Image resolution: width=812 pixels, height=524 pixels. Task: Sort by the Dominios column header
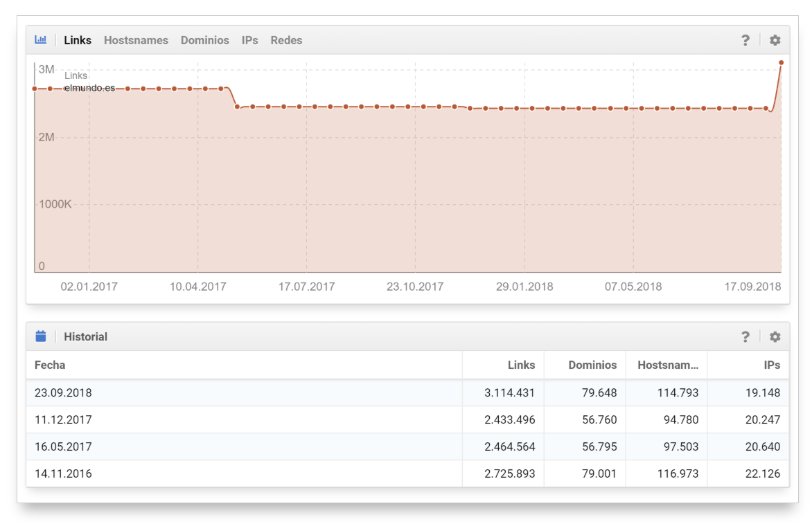coord(592,365)
